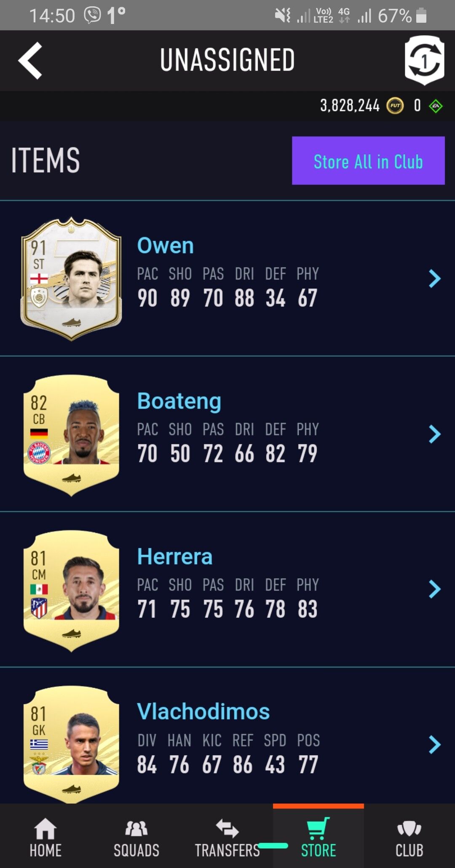Viewport: 455px width, 868px height.
Task: Click Store All in Club button
Action: tap(368, 160)
